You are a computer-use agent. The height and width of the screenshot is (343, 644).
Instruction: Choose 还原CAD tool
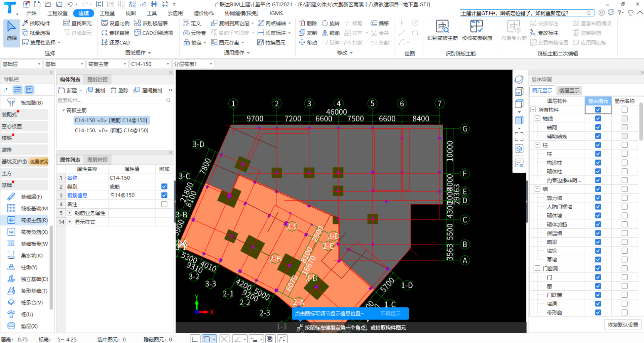tap(115, 43)
